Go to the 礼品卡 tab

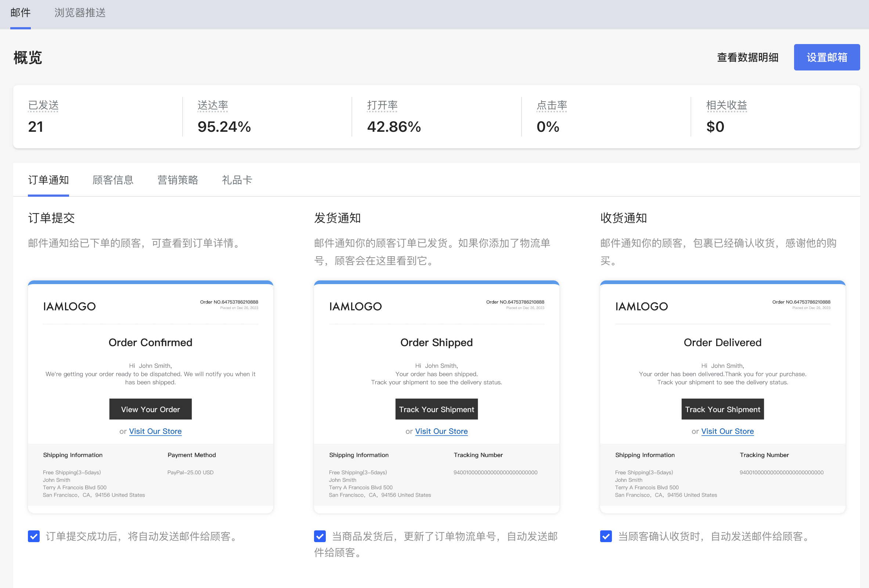click(x=237, y=180)
